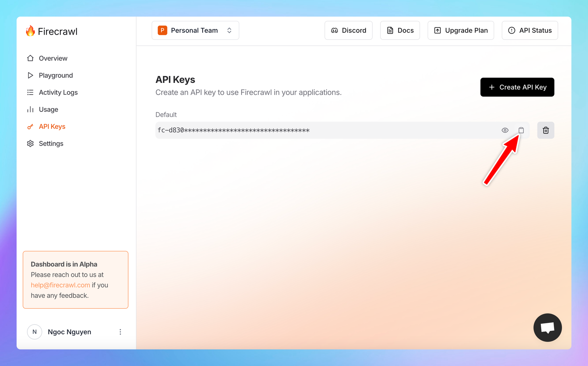588x366 pixels.
Task: Copy the API key with clipboard icon
Action: 521,130
